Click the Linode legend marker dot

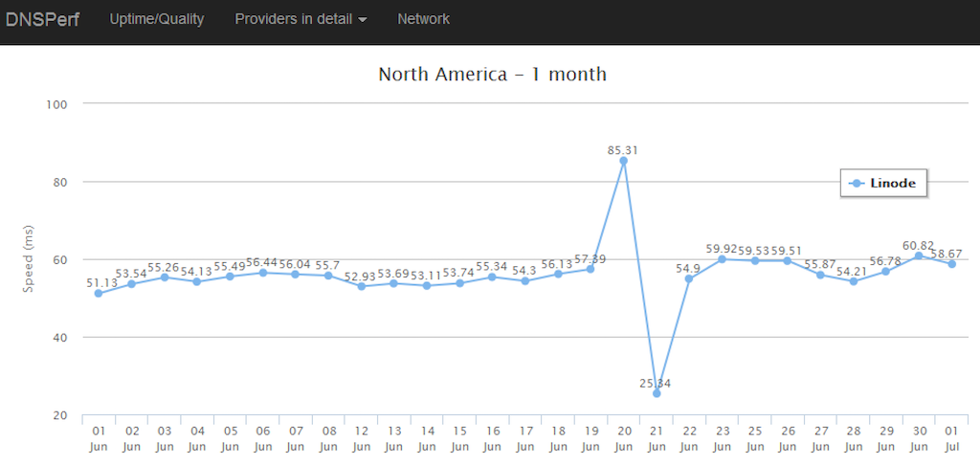[857, 183]
